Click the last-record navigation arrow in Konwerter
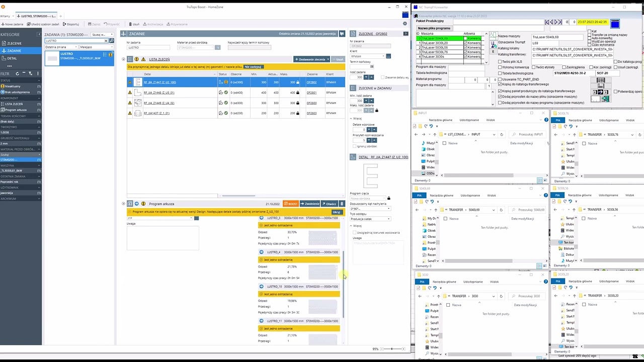The width and height of the screenshot is (644, 362). click(x=561, y=22)
